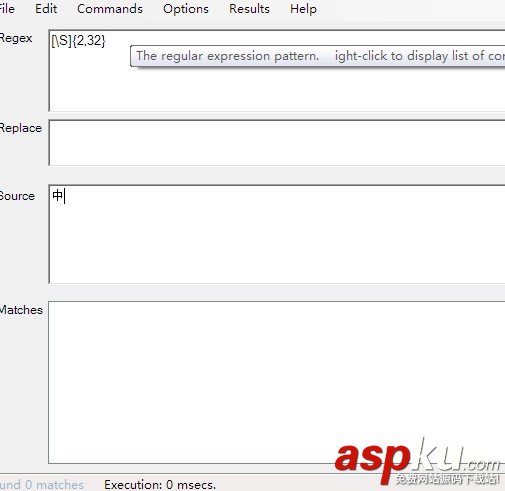Open the Options menu
The height and width of the screenshot is (491, 505).
(x=186, y=9)
